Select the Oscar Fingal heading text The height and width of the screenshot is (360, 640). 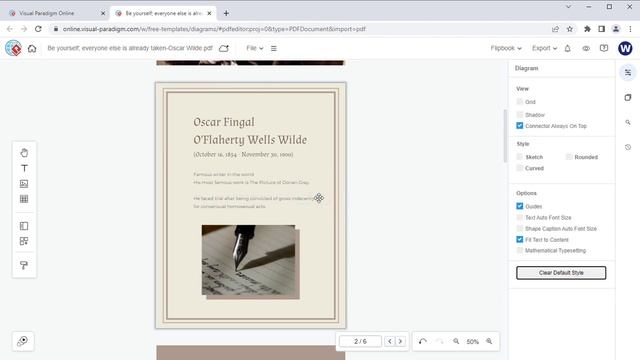(x=250, y=131)
